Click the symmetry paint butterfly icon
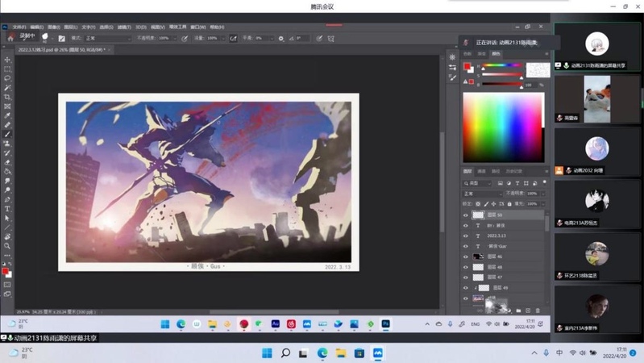 coord(331,39)
